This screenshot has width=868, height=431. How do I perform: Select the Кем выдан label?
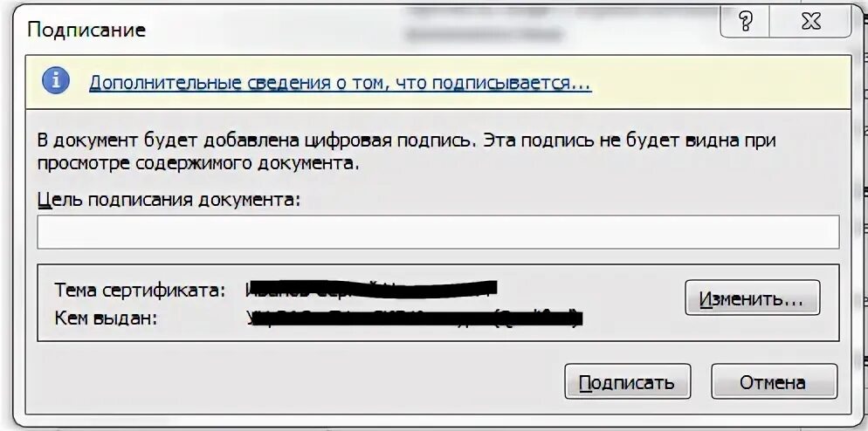pyautogui.click(x=107, y=318)
